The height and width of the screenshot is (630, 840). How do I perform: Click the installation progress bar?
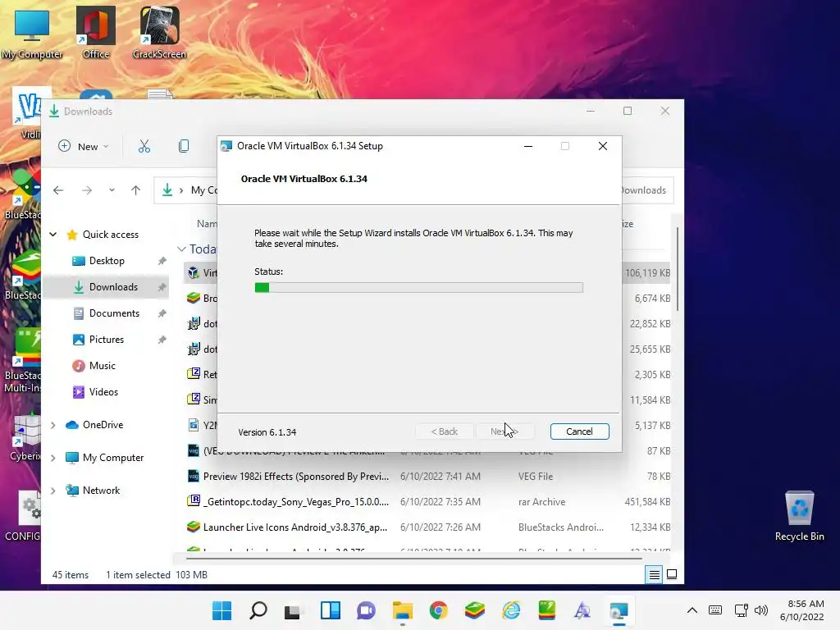418,288
